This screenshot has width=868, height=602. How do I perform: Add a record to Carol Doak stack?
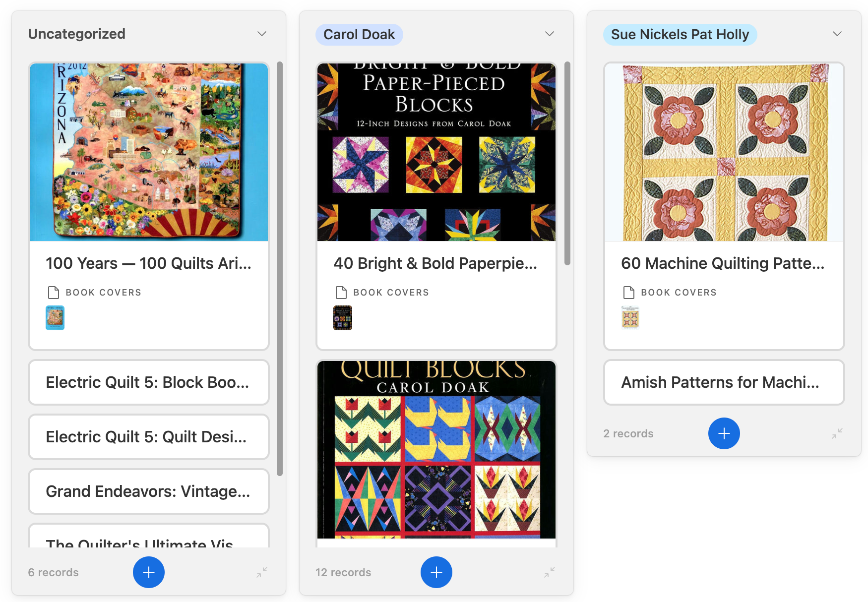(436, 572)
